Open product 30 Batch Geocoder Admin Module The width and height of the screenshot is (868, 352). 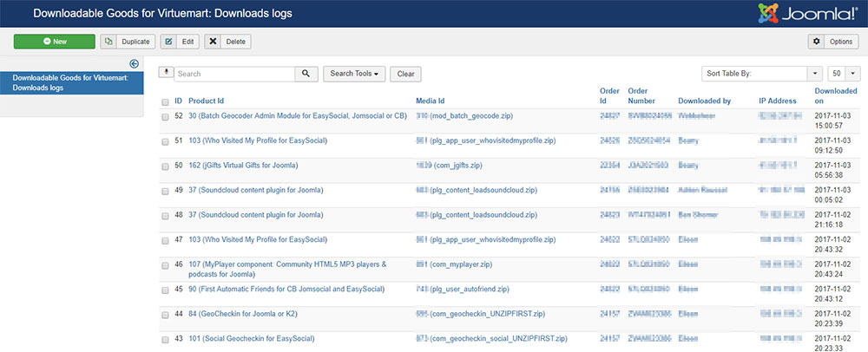(x=298, y=116)
